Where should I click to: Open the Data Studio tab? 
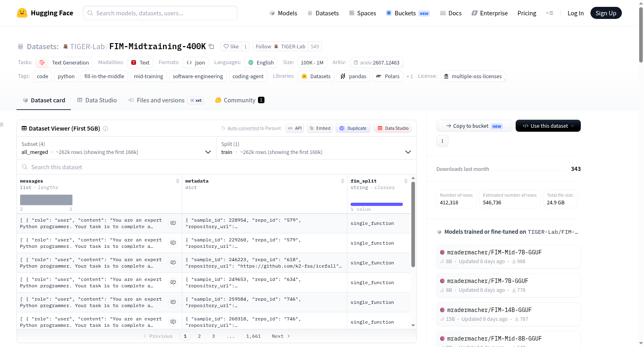point(97,100)
